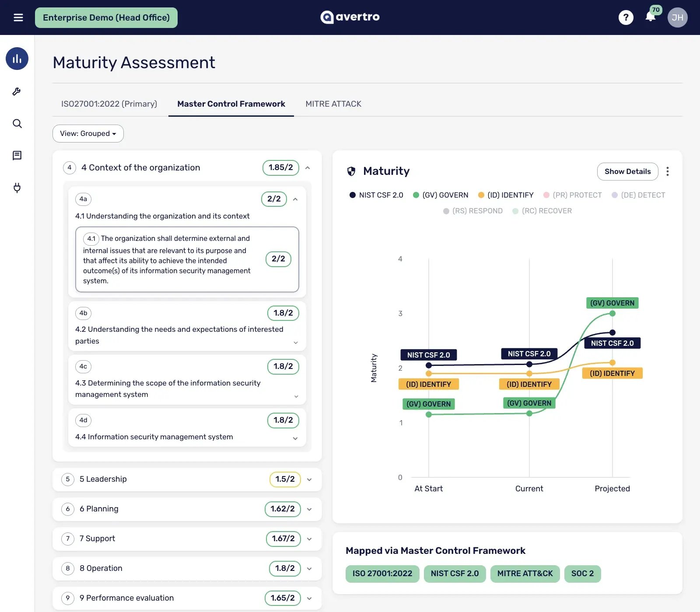The image size is (700, 612).
Task: Enable (DE) DETECT legend series
Action: [638, 195]
